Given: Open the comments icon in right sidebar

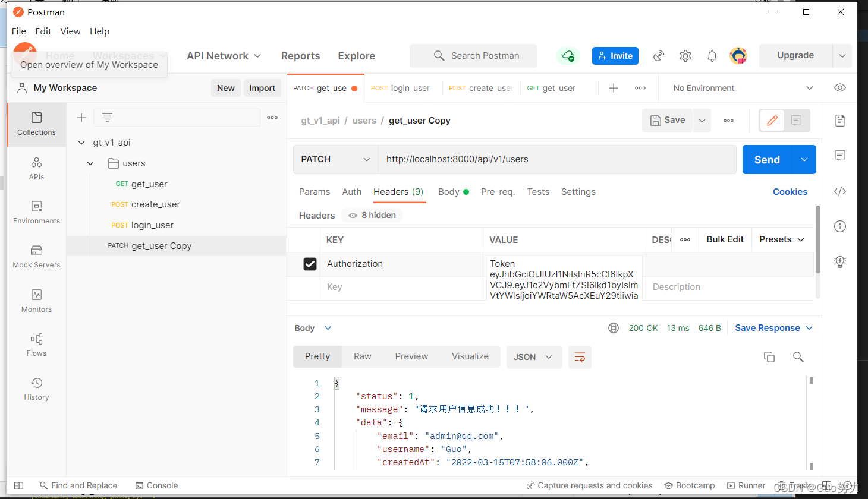Looking at the screenshot, I should coord(840,156).
